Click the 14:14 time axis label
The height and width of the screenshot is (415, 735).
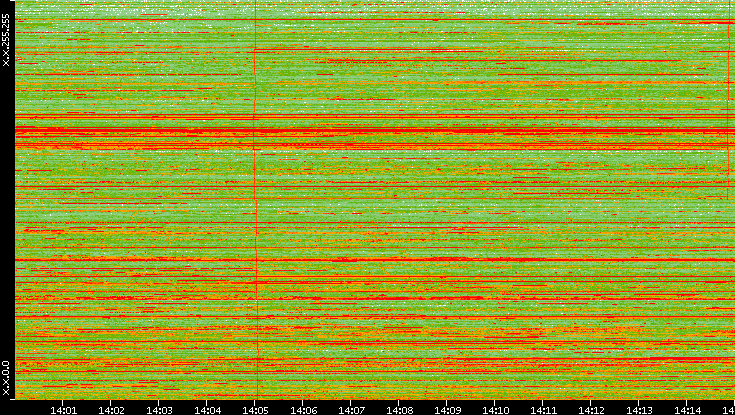coord(687,410)
